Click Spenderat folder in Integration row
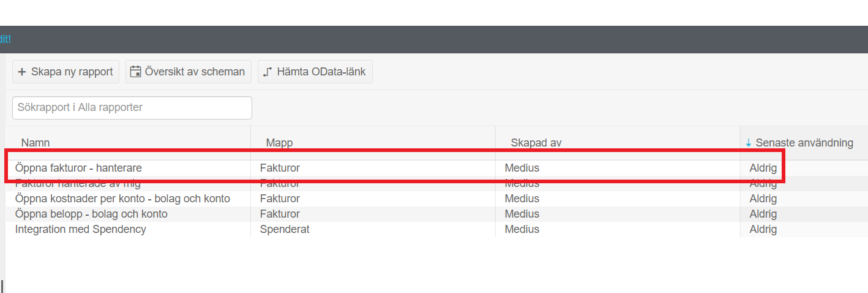This screenshot has height=293, width=868. 285,229
